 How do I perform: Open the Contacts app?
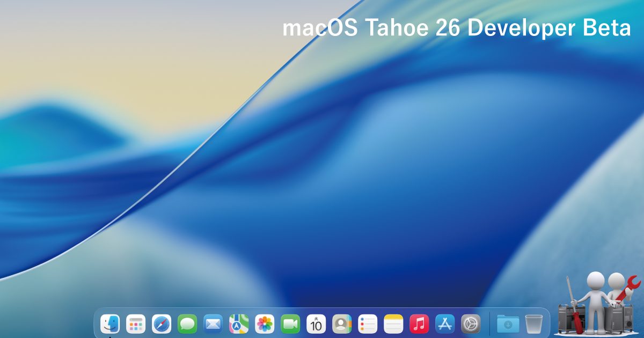coord(341,324)
